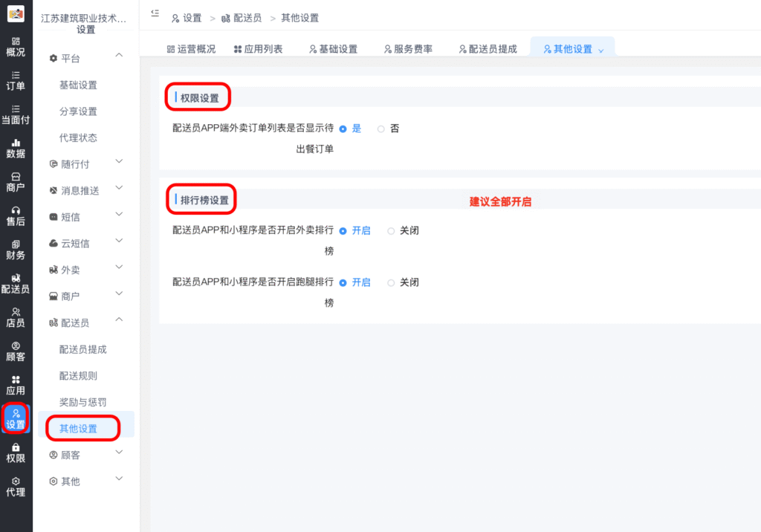This screenshot has height=532, width=761.
Task: Select 否 to hide pending meal orders
Action: (386, 128)
